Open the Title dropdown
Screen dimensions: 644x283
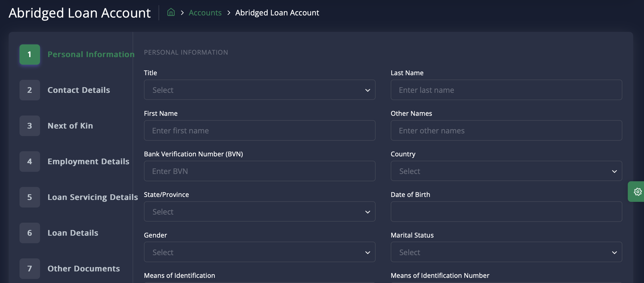click(259, 90)
